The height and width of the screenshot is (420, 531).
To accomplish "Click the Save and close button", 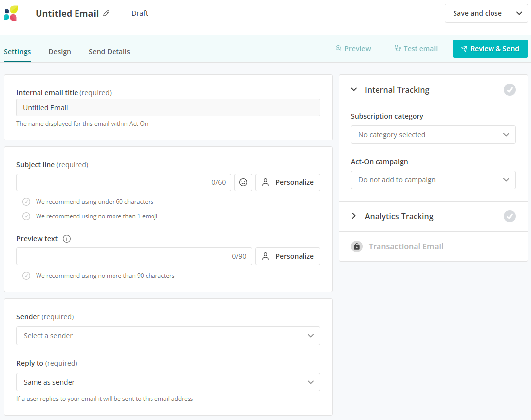I will (x=477, y=13).
